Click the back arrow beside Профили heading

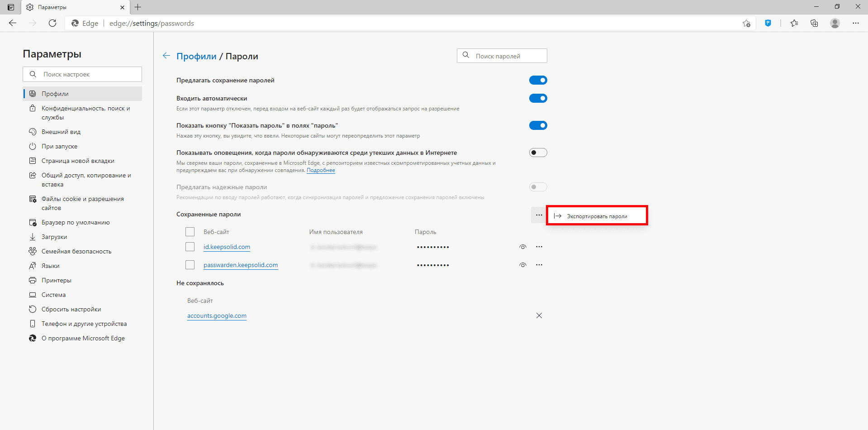tap(166, 56)
